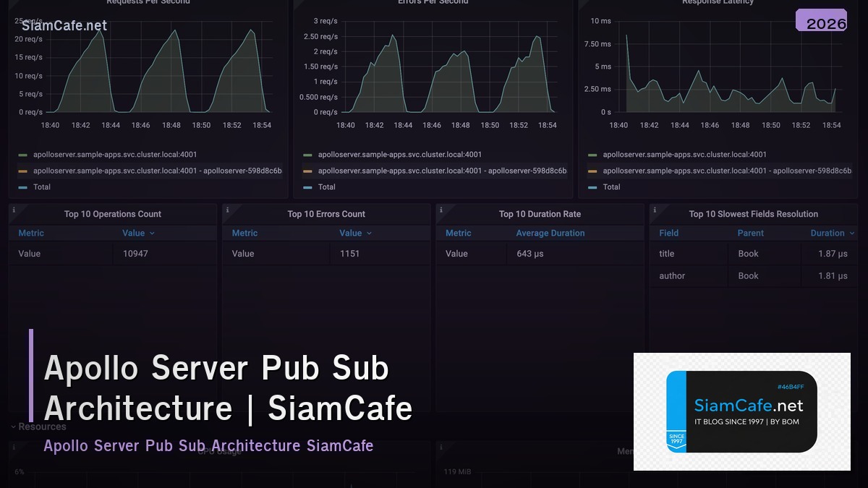Click the SiamCafe.net link at top left

tap(64, 25)
